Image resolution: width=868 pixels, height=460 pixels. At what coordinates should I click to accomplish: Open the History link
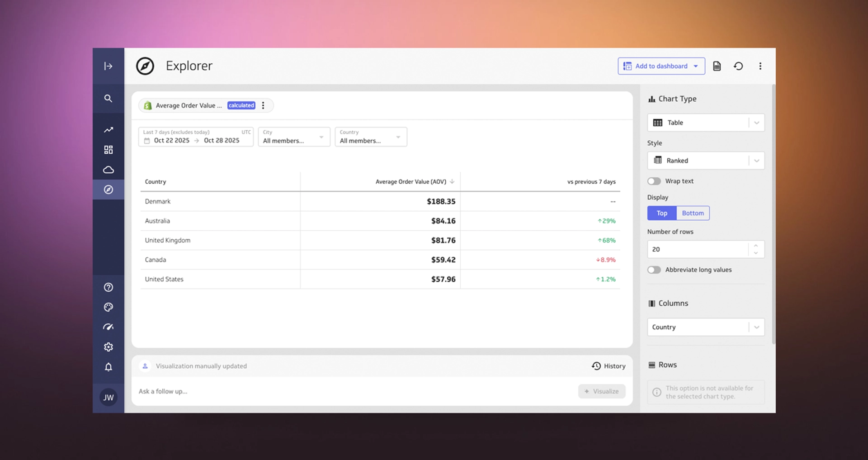click(x=609, y=366)
